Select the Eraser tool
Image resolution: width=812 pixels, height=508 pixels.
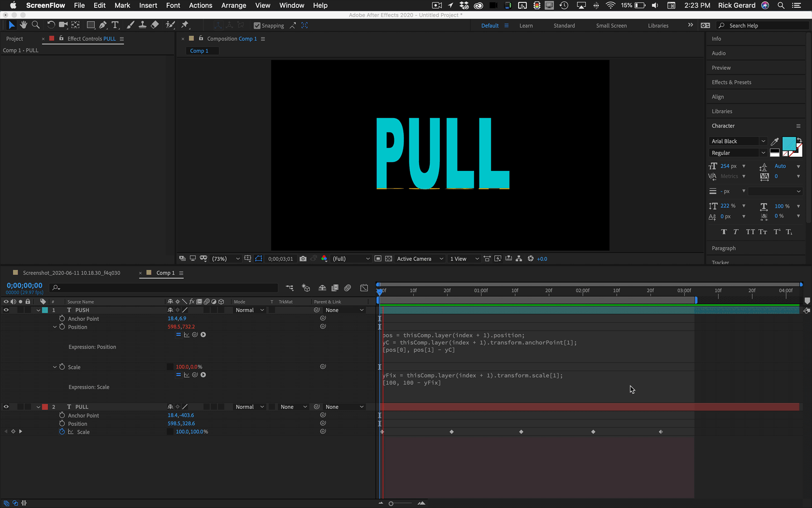tap(155, 25)
